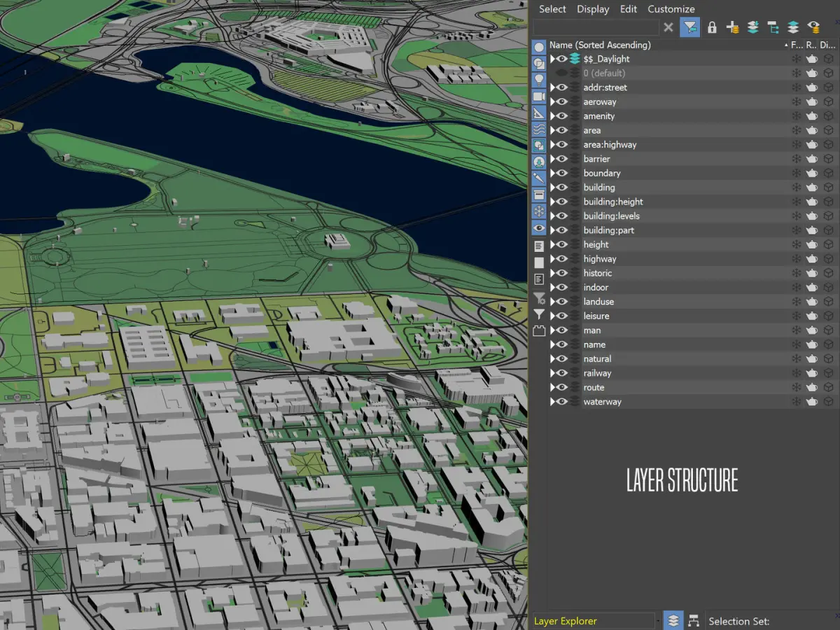Toggle the Display Cameras filter icon

click(x=539, y=97)
